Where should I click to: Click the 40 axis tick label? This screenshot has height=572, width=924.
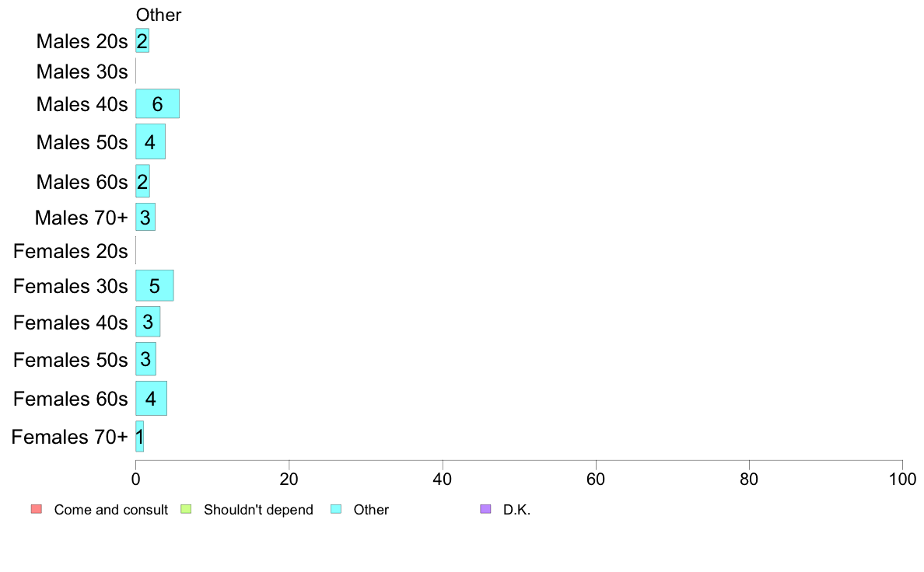(x=442, y=480)
